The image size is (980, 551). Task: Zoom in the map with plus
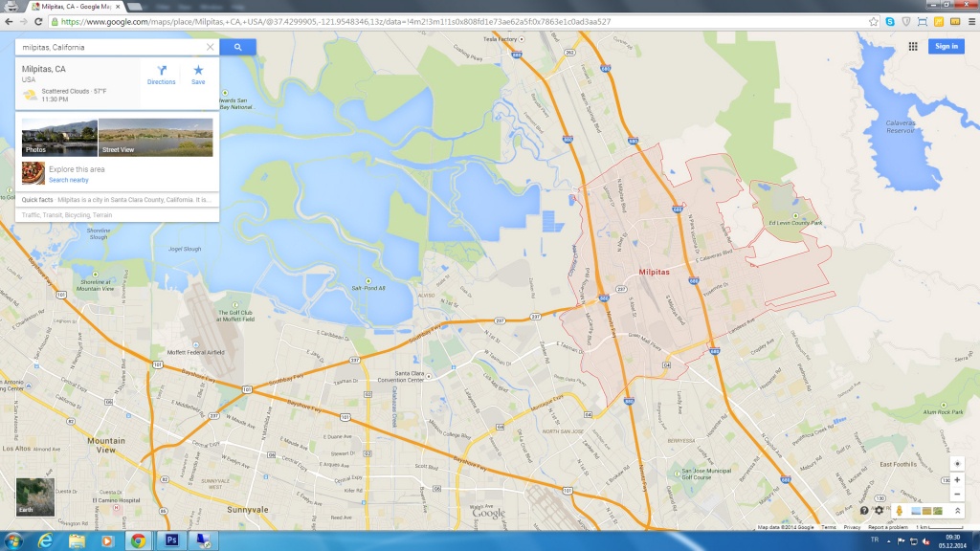(957, 479)
